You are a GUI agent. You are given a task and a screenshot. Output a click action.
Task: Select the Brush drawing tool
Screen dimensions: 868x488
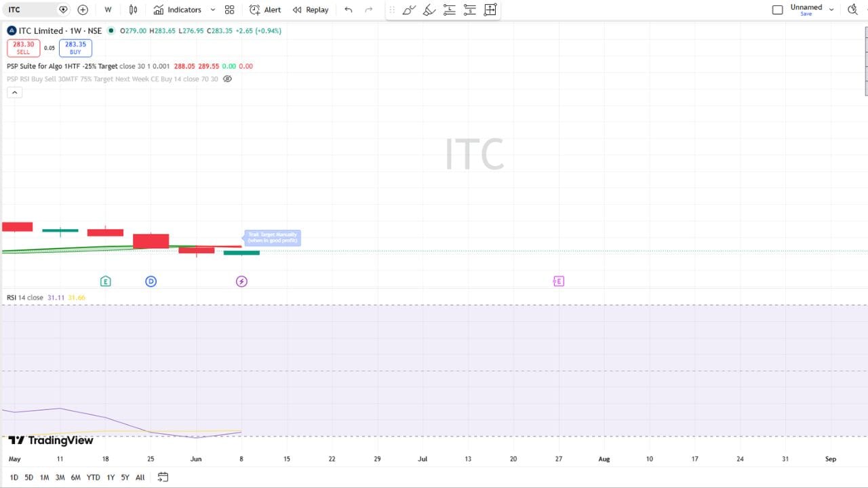pos(409,9)
